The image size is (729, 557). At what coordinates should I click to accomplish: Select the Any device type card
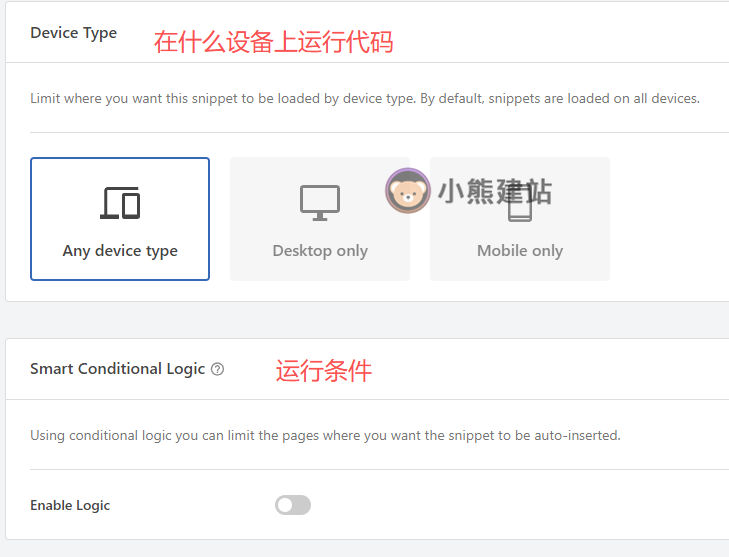[120, 219]
